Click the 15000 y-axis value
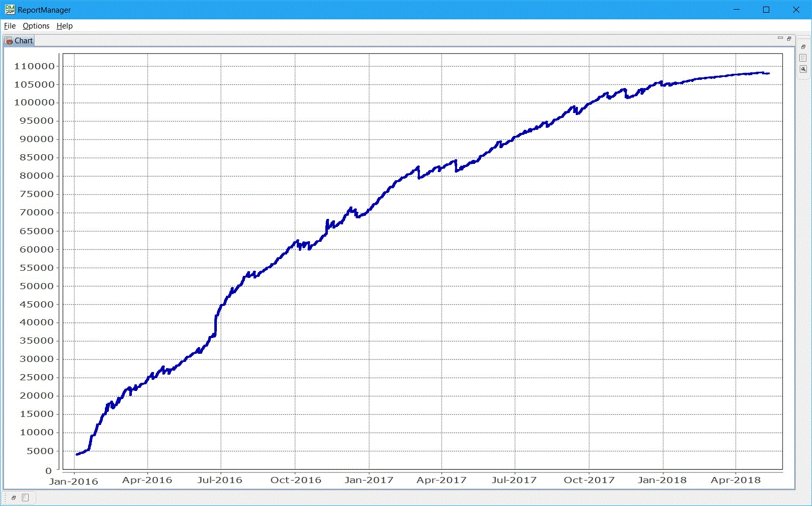This screenshot has height=506, width=812. coord(37,414)
